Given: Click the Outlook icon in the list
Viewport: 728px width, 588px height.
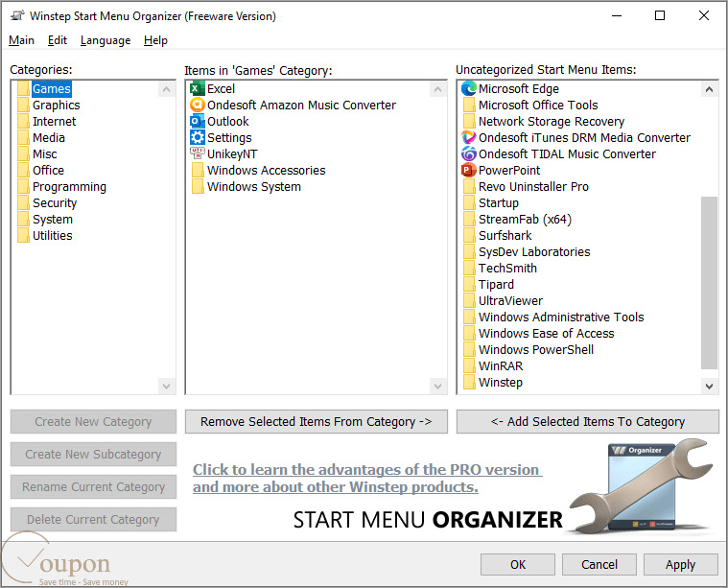Looking at the screenshot, I should [198, 121].
